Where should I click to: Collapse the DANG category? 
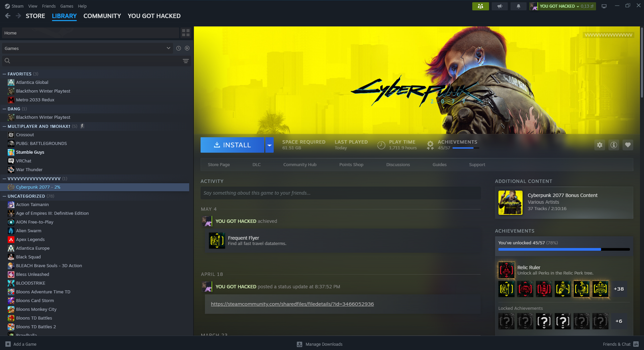tap(5, 109)
